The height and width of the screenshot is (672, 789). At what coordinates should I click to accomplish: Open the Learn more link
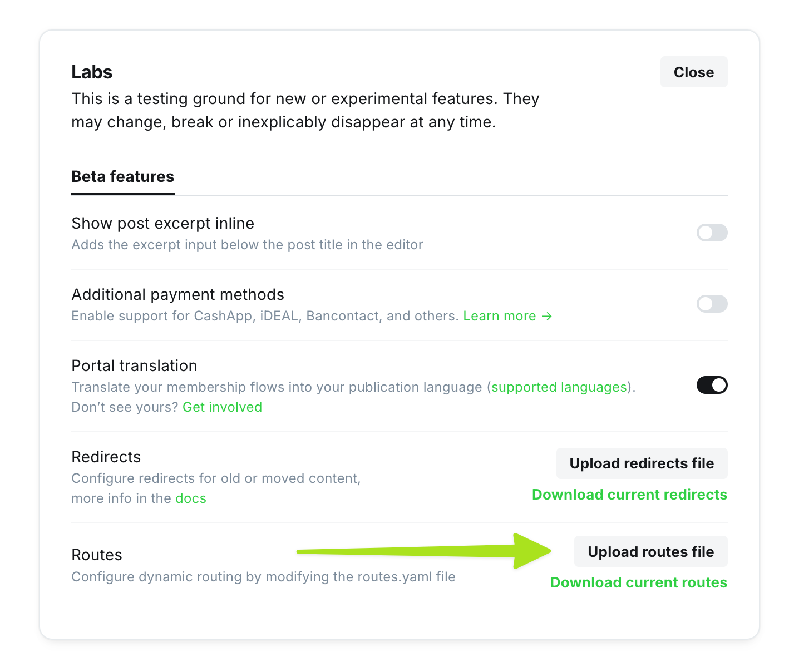click(x=499, y=316)
